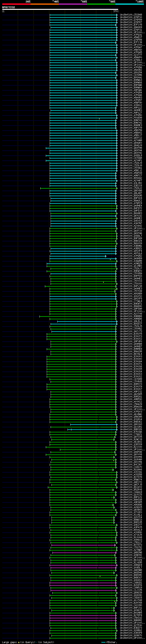Click the Large gaps legend text

click(x=28, y=642)
